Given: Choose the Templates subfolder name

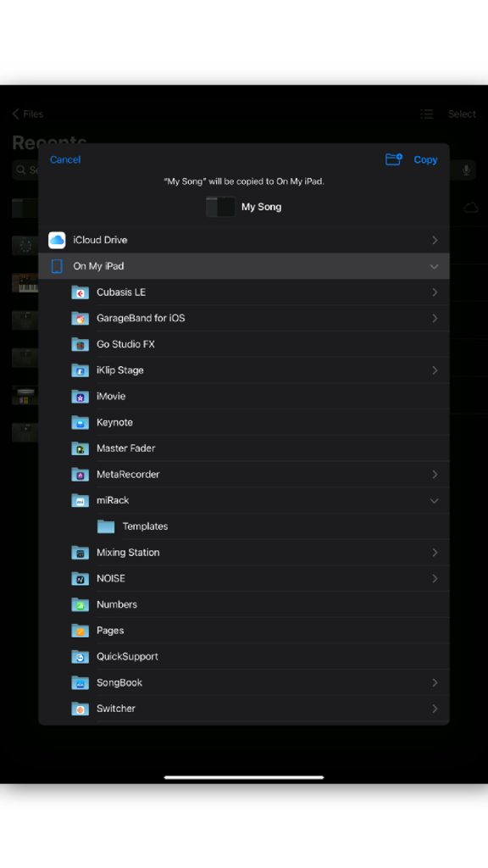Looking at the screenshot, I should [145, 526].
